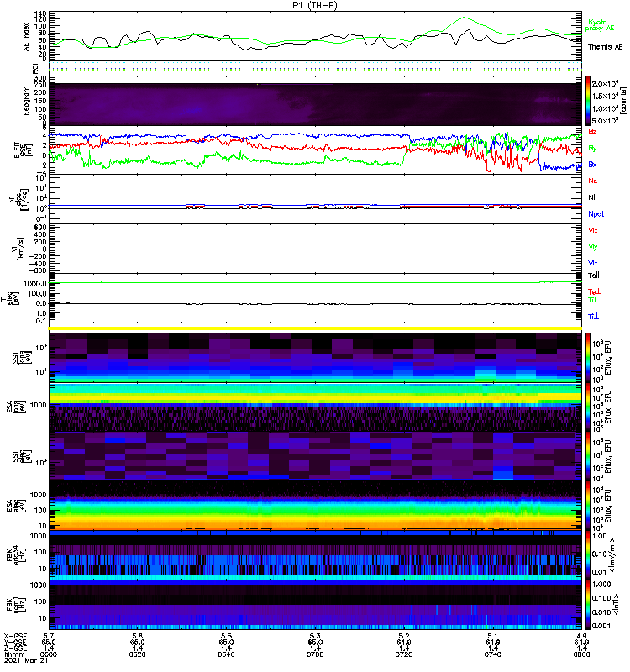Click the red Te⊥ legend label
630x672 pixels.
594,291
